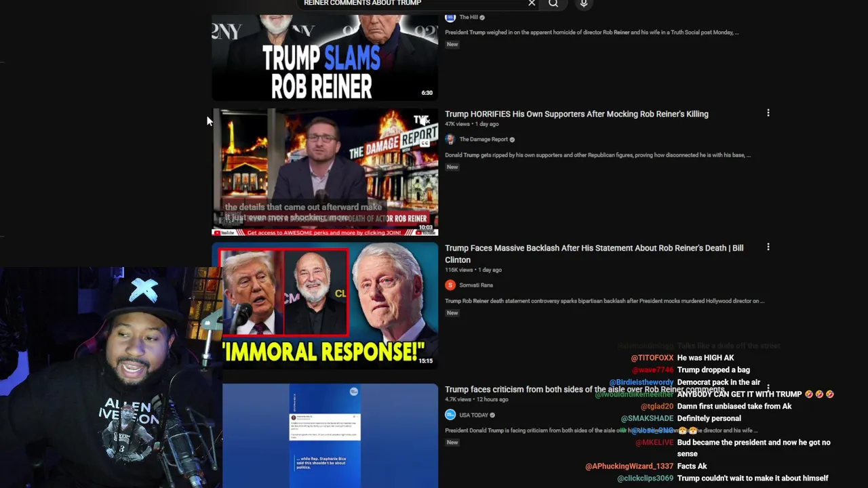Click chat username @clickclips3069

pos(646,479)
